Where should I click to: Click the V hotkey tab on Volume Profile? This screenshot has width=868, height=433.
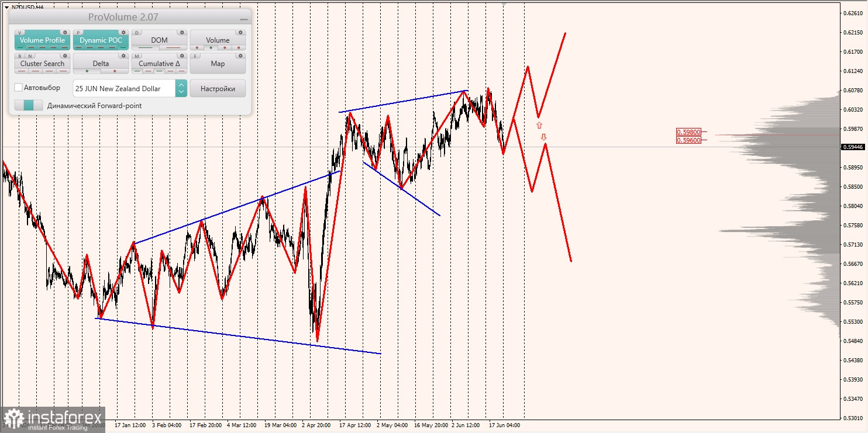click(20, 33)
